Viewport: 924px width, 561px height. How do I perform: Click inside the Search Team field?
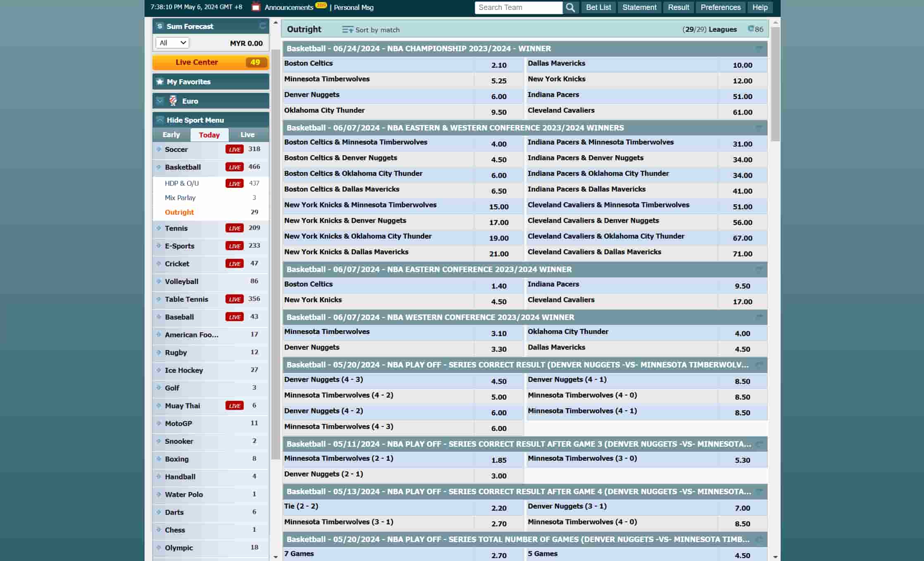(x=518, y=7)
